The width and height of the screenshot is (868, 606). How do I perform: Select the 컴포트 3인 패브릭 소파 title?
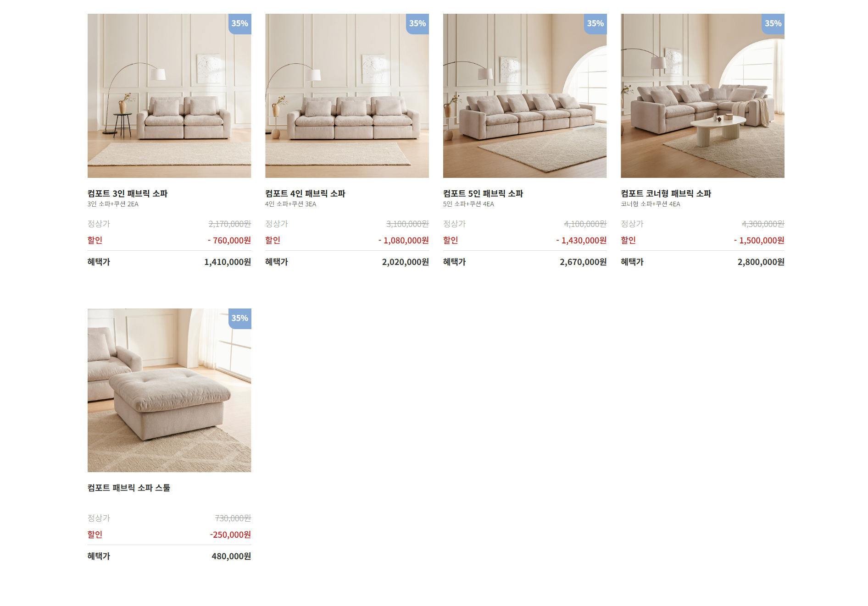(128, 193)
